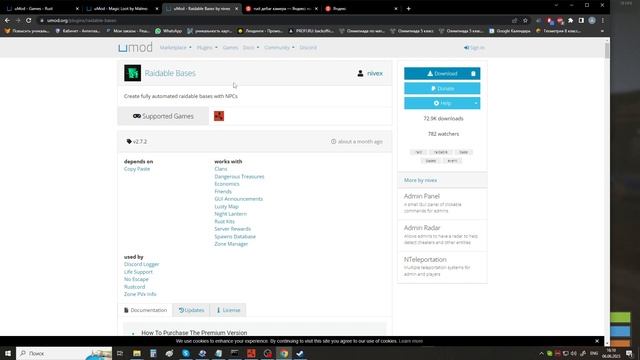The height and width of the screenshot is (360, 640).
Task: Click the user icon beside nivex
Action: click(360, 73)
